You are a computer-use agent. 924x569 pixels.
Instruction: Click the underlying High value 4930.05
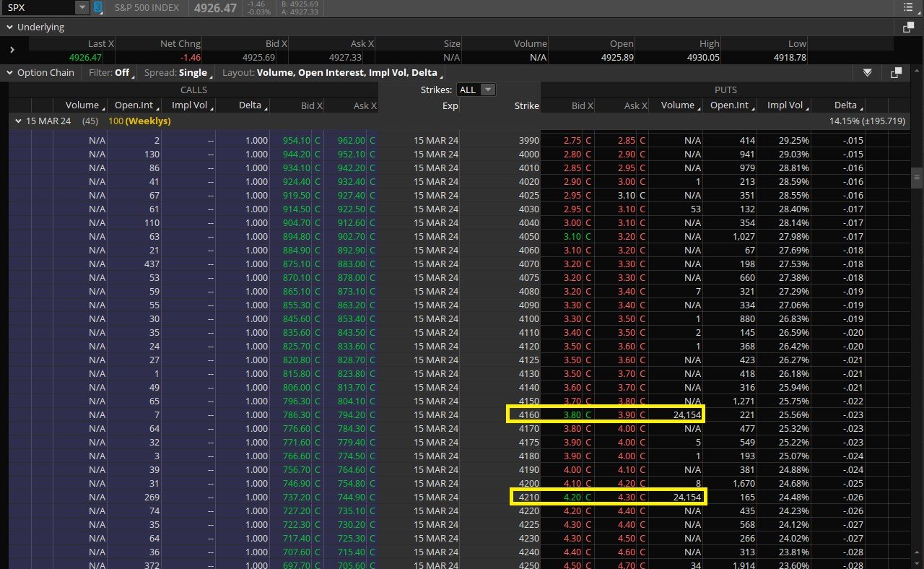703,57
